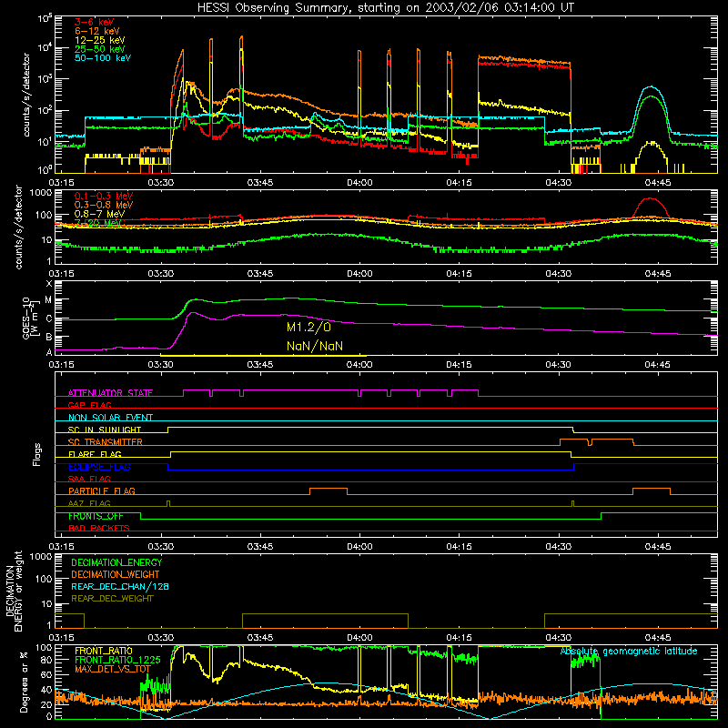Click the 0.1-0.3 MeV legend label
The height and width of the screenshot is (728, 728).
coord(104,196)
